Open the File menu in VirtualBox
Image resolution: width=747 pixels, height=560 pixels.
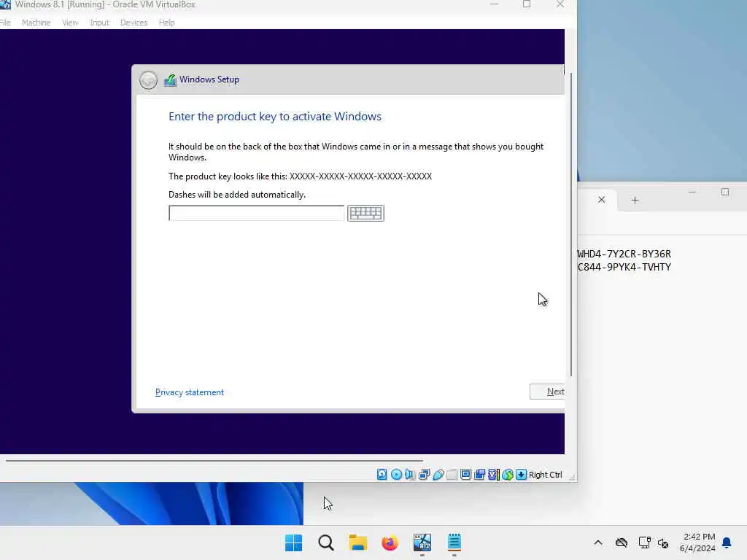pyautogui.click(x=5, y=23)
